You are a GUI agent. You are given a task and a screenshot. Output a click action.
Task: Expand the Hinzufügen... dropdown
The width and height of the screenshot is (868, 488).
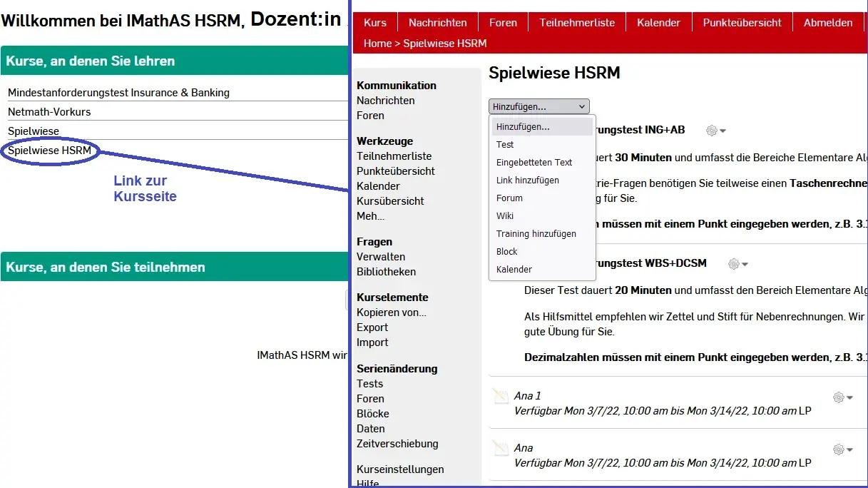539,106
